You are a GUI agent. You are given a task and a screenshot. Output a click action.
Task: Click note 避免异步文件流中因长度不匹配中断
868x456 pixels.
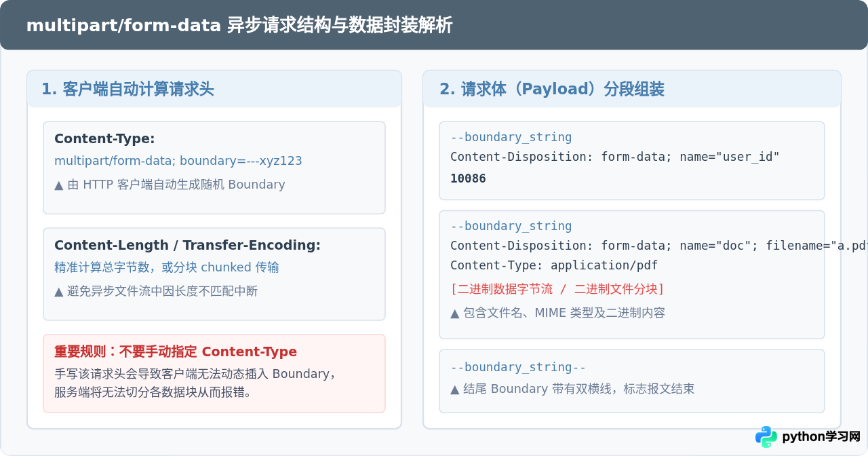point(156,291)
